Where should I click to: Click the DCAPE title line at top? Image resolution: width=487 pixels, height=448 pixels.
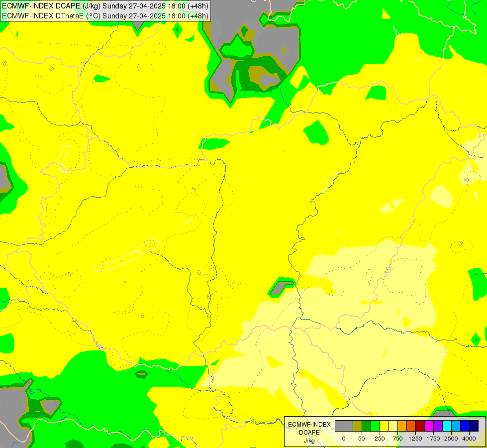[x=105, y=6]
